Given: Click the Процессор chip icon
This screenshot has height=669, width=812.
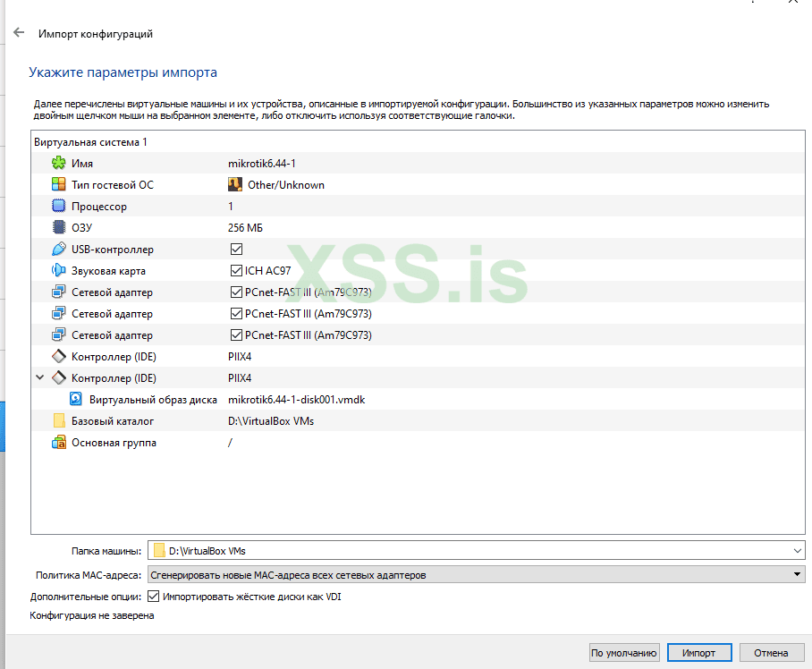Looking at the screenshot, I should click(x=59, y=206).
